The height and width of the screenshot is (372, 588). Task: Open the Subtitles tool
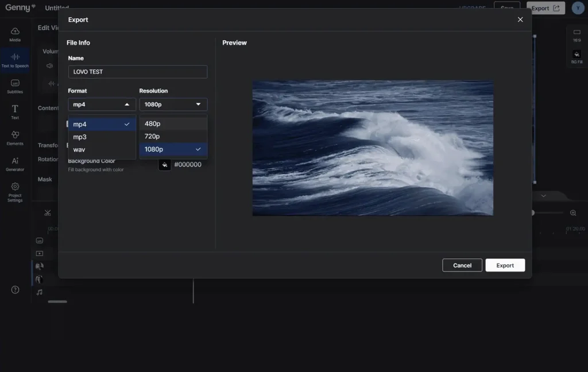15,86
